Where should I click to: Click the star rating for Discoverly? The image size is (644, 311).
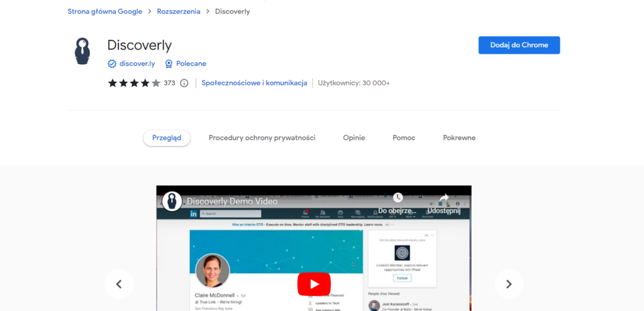pyautogui.click(x=134, y=83)
